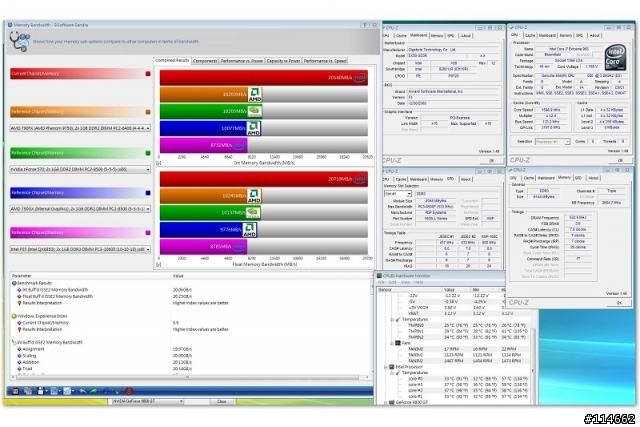
Task: Open the AMD 790FX Phenom 9750 reference dropdown
Action: (x=80, y=128)
